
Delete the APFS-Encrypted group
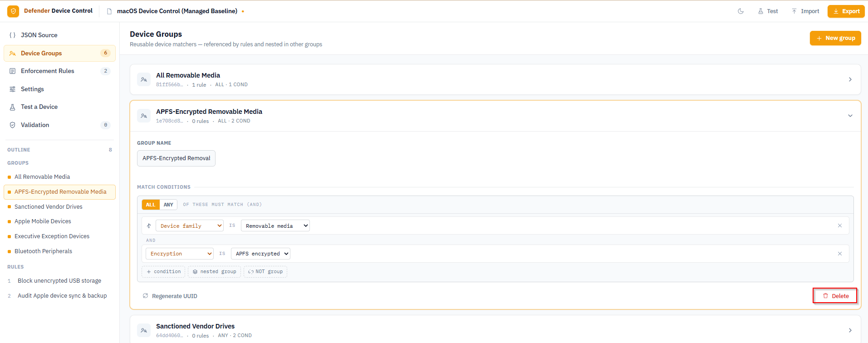tap(835, 296)
